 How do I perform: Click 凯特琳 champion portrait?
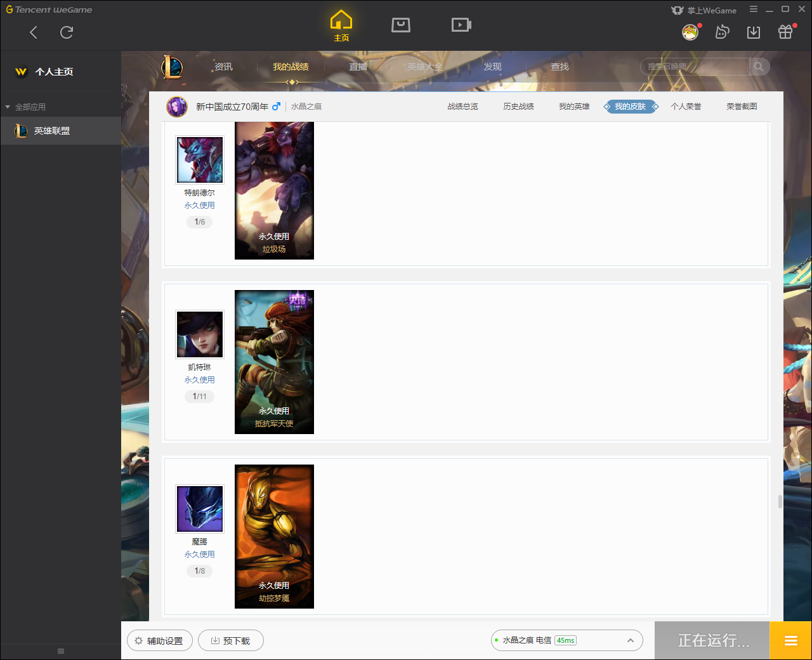pyautogui.click(x=200, y=334)
